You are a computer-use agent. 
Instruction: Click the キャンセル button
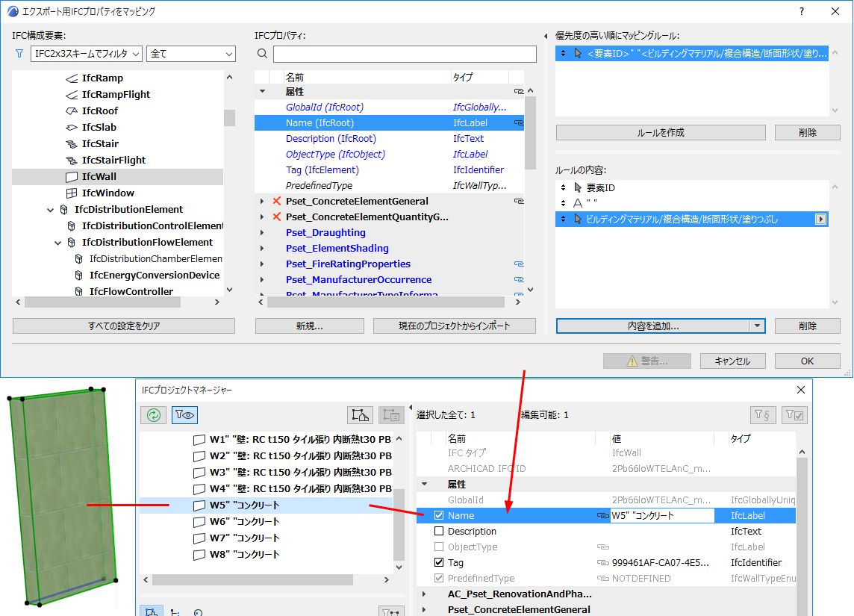[732, 361]
